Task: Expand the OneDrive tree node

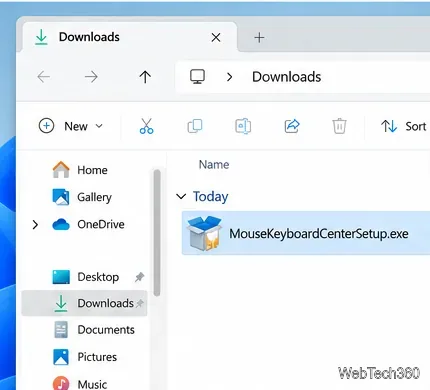Action: click(x=35, y=225)
